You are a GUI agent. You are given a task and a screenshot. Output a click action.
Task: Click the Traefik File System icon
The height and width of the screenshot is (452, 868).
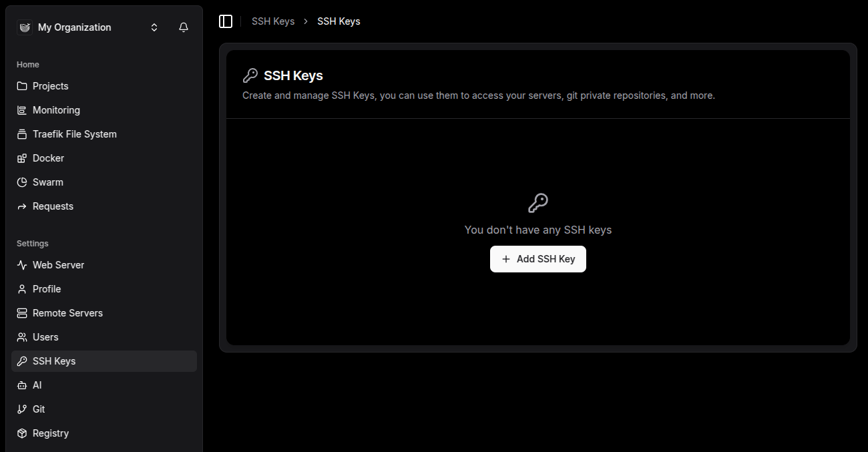[22, 134]
